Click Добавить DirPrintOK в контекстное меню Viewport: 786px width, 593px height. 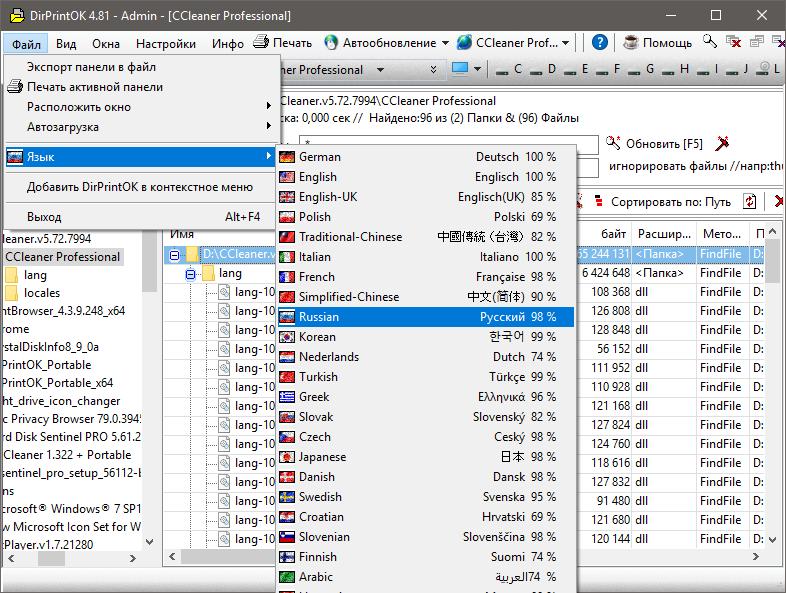pos(139,187)
